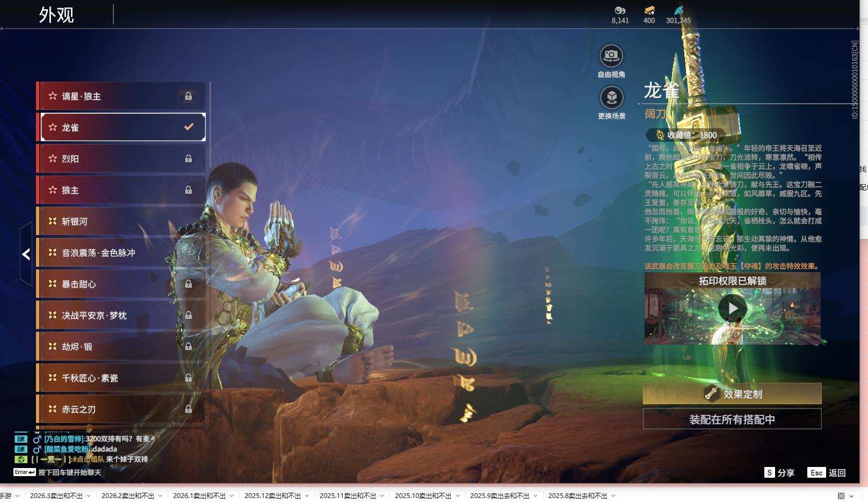
Task: Click the 更换场景 change scene icon
Action: 611,98
